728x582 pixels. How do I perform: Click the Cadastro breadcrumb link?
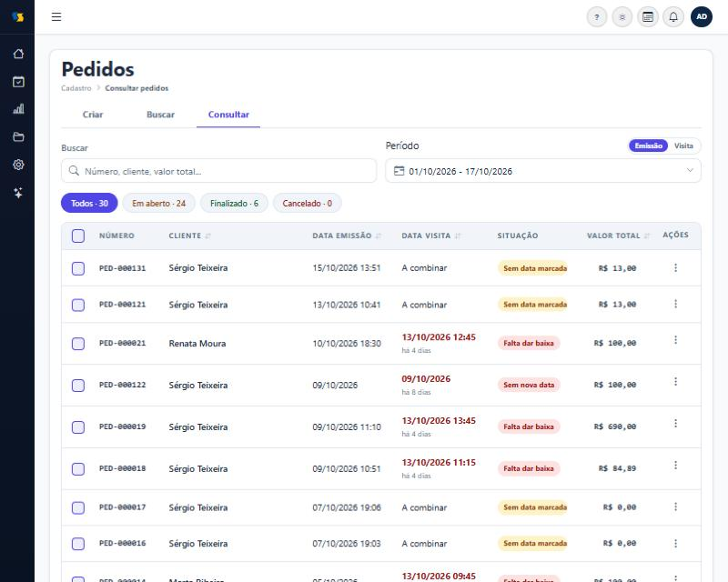click(76, 88)
